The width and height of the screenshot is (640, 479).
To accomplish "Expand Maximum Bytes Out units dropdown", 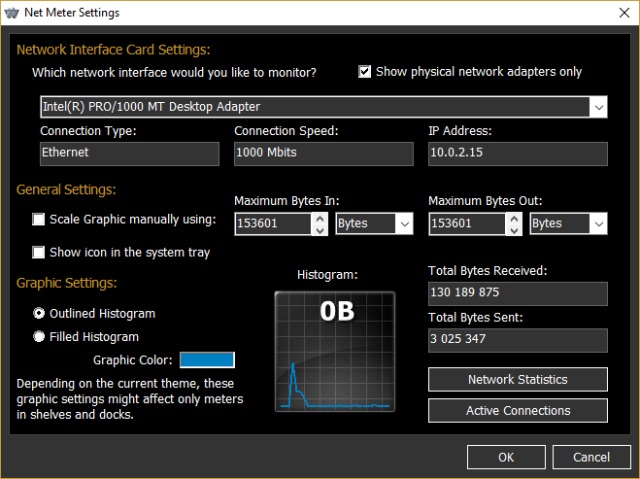I will click(598, 224).
